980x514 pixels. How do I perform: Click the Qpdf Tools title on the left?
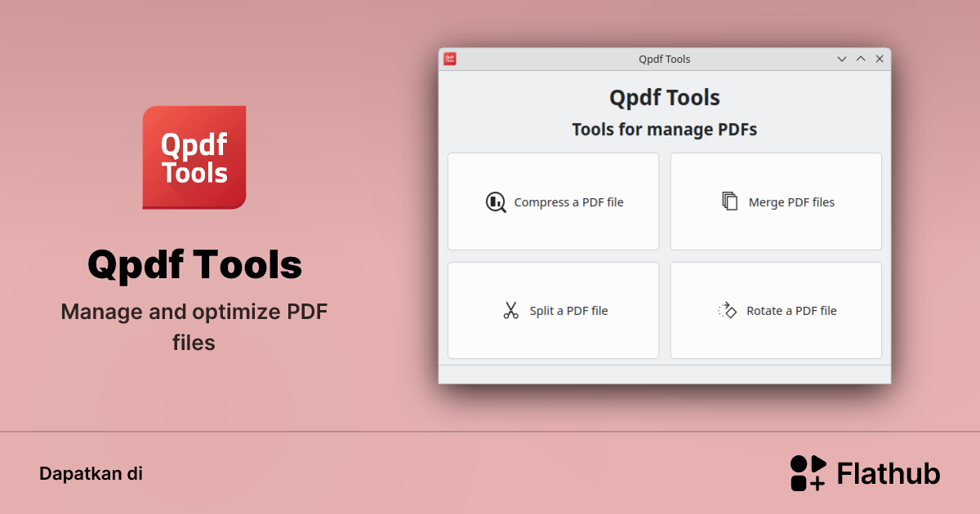click(194, 264)
